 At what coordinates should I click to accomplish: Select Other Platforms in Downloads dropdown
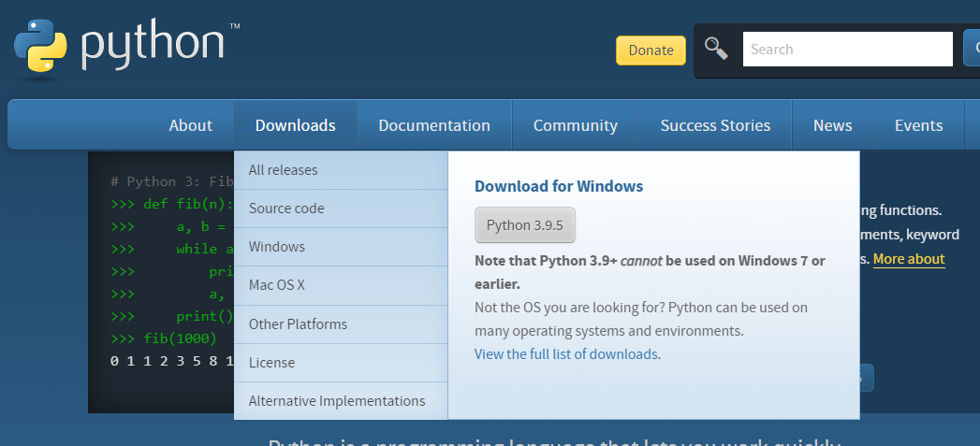342,324
